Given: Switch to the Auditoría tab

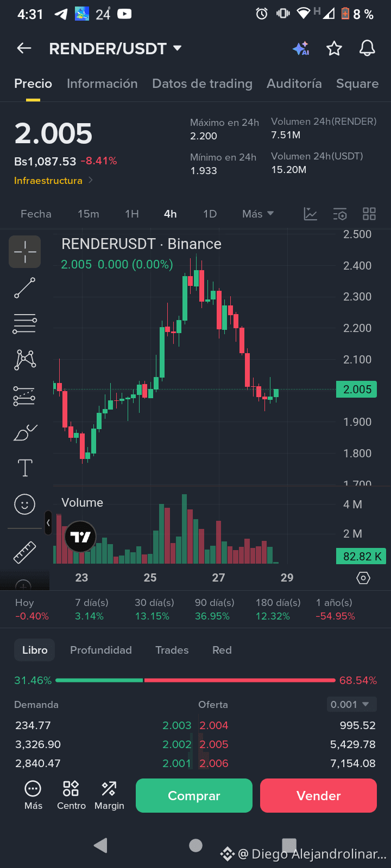Looking at the screenshot, I should 294,84.
